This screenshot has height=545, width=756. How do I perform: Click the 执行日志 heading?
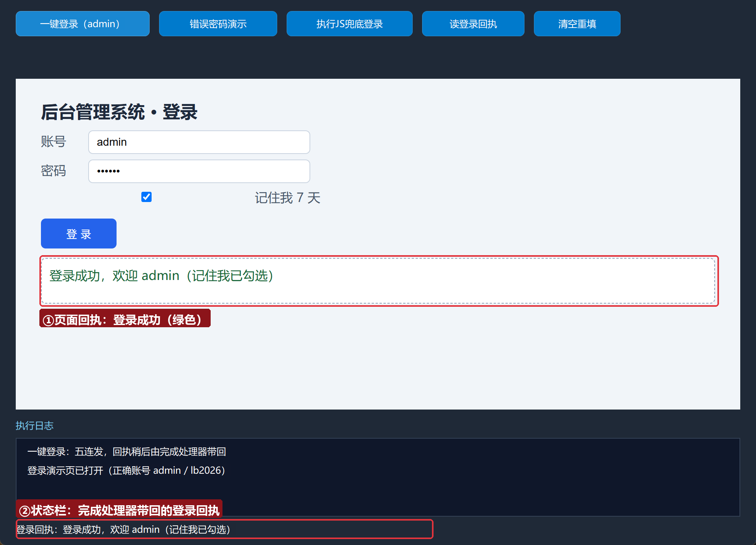[x=35, y=426]
